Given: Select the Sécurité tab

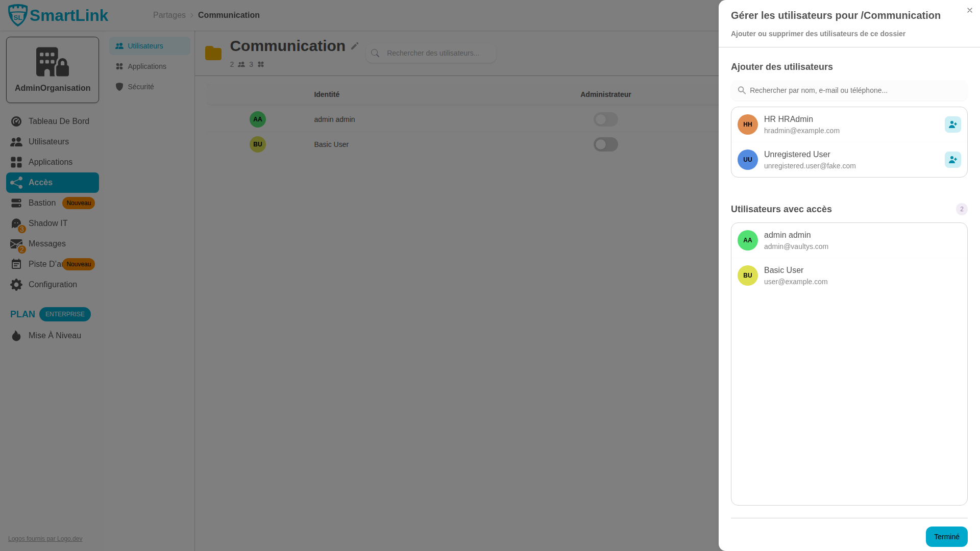Looking at the screenshot, I should coord(140,86).
